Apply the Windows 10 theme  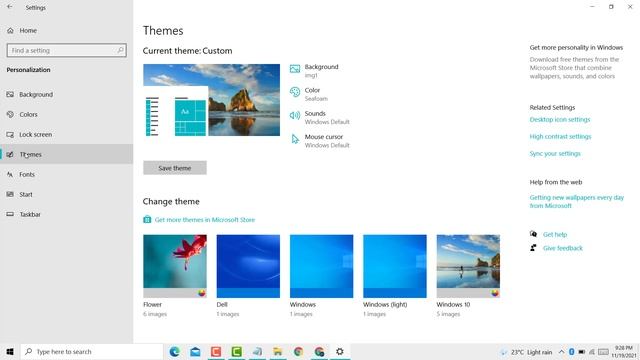(x=468, y=266)
